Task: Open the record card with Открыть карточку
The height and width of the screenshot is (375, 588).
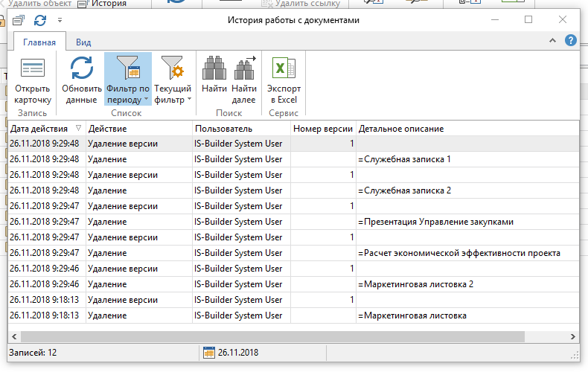Action: point(32,80)
